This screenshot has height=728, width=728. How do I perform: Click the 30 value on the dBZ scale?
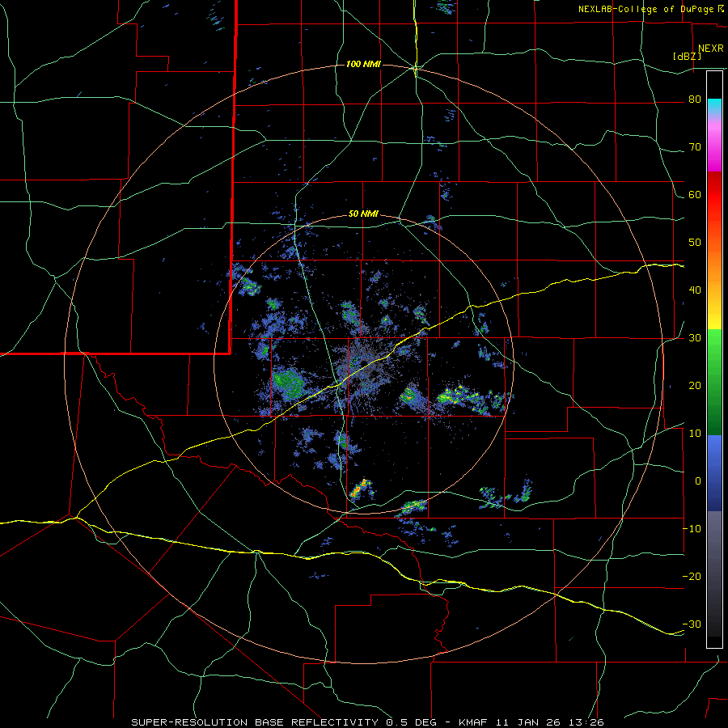point(695,338)
